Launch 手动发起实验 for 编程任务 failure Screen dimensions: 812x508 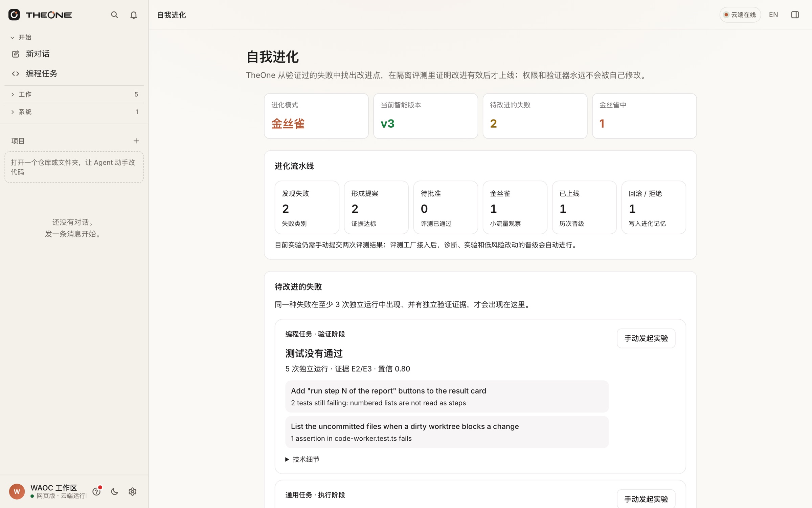(646, 338)
